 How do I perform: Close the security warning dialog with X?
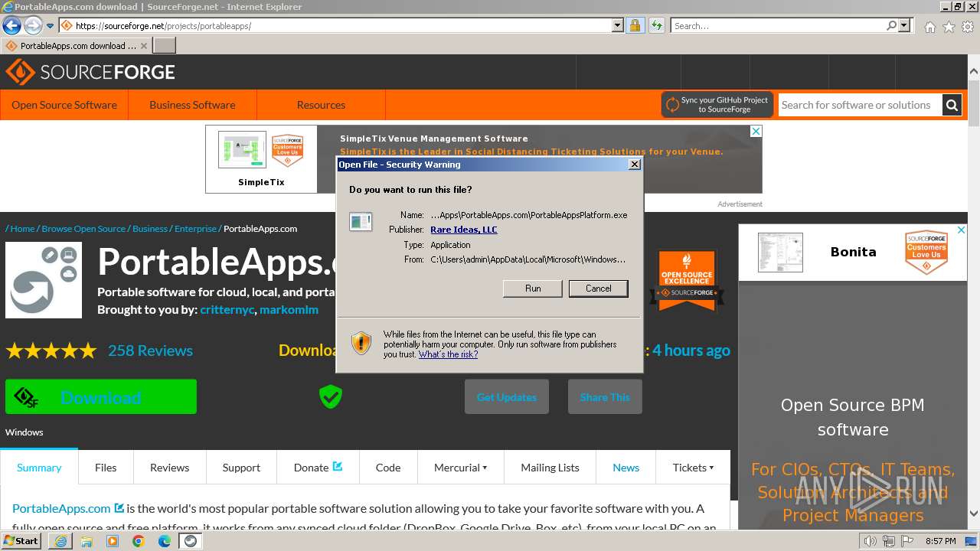click(x=634, y=165)
